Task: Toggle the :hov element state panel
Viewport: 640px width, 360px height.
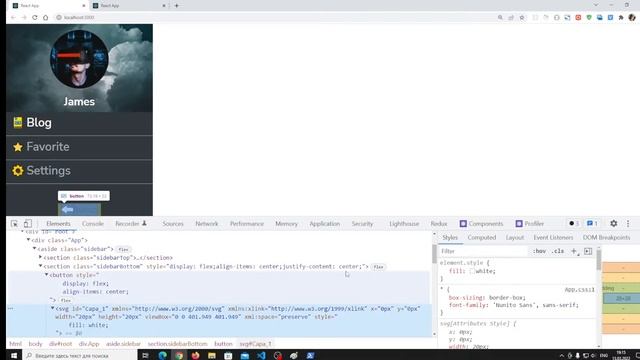Action: click(x=539, y=251)
